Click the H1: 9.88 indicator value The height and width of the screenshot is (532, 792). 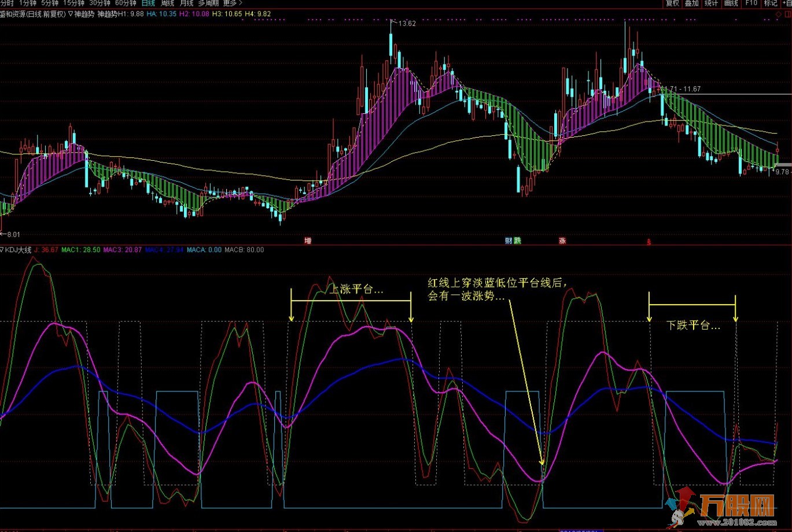click(131, 13)
